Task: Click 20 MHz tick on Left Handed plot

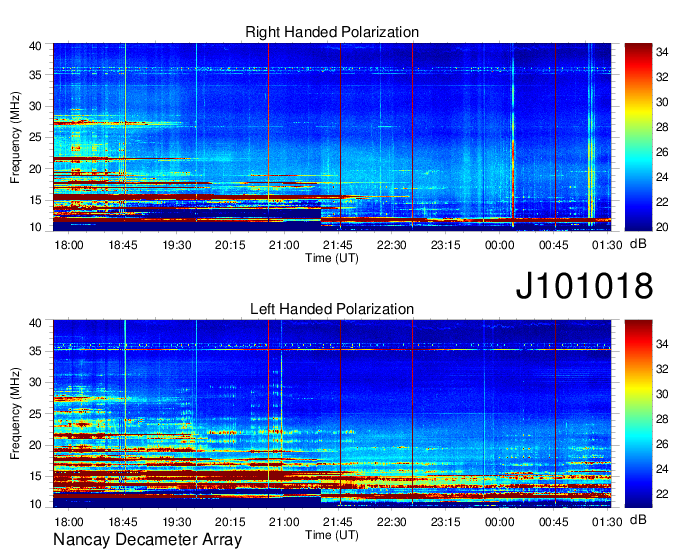Action: [x=35, y=445]
